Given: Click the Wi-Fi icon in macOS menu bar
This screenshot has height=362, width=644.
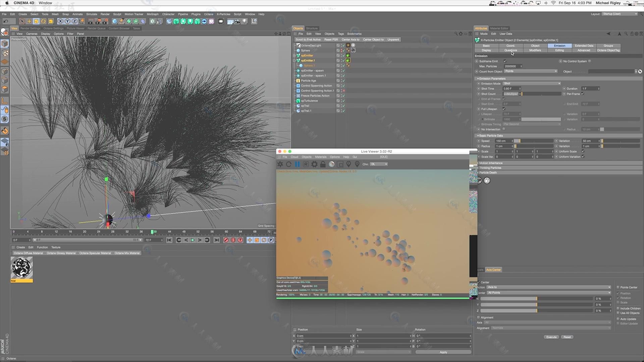Looking at the screenshot, I should (x=553, y=3).
